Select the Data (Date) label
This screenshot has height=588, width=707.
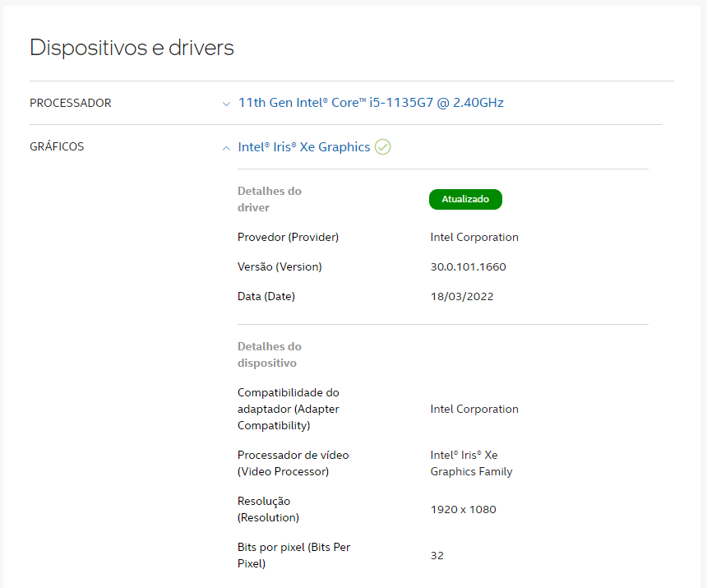[266, 297]
